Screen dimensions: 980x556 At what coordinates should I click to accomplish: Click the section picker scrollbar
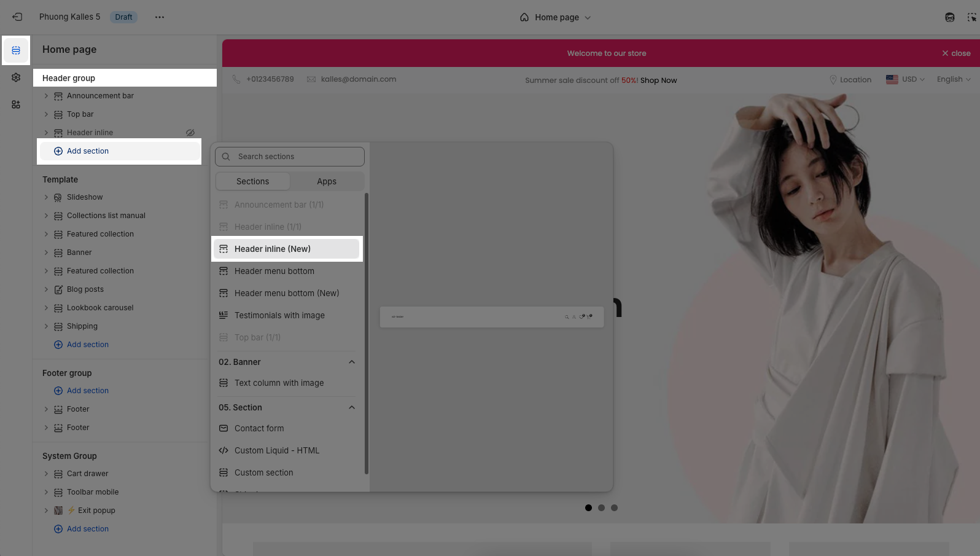(x=367, y=334)
